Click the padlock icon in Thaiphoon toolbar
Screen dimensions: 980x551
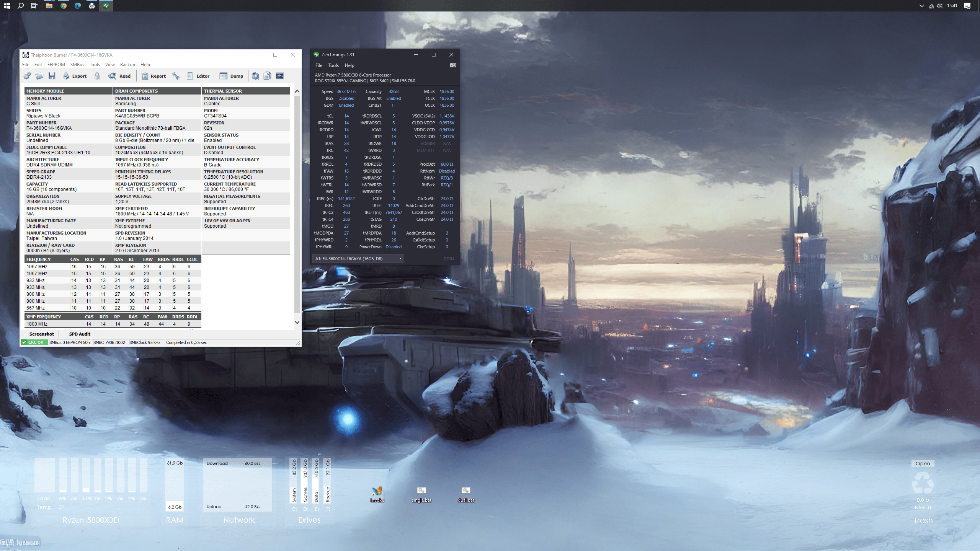point(97,76)
